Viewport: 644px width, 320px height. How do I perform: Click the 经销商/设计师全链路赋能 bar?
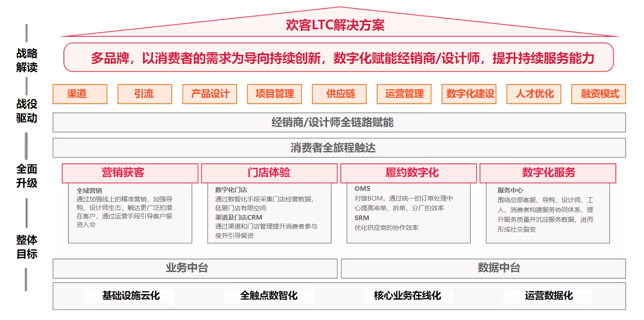339,122
